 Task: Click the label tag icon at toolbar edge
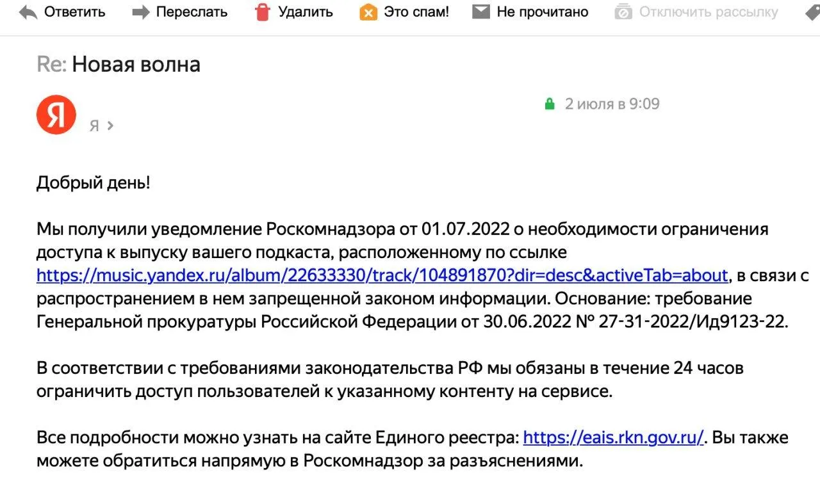[x=812, y=12]
